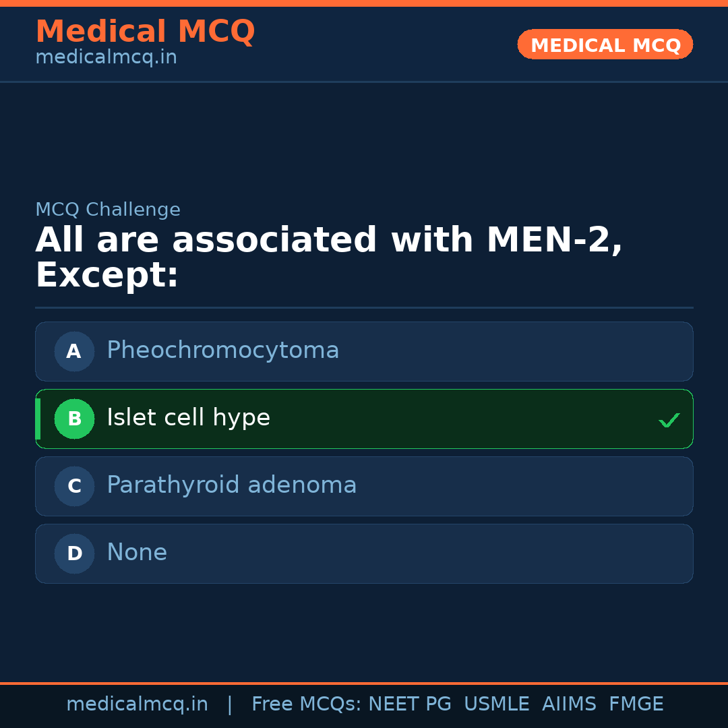This screenshot has height=728, width=728.
Task: Click the orange divider line above footer
Action: [x=364, y=682]
